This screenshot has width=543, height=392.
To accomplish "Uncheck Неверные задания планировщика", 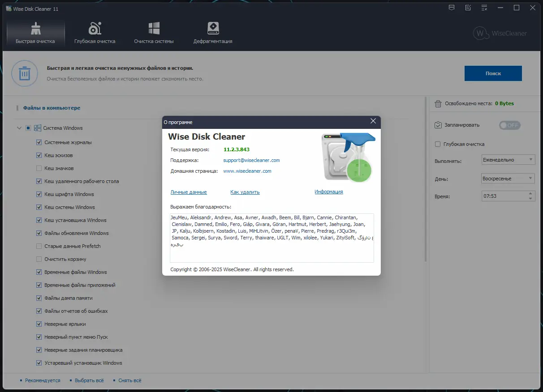I will [x=39, y=350].
